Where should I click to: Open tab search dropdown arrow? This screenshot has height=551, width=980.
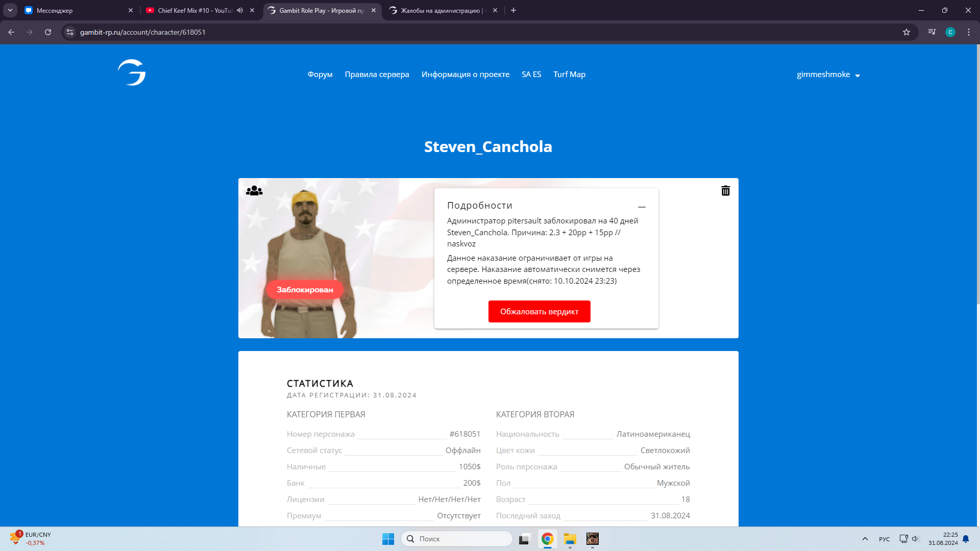(x=10, y=10)
